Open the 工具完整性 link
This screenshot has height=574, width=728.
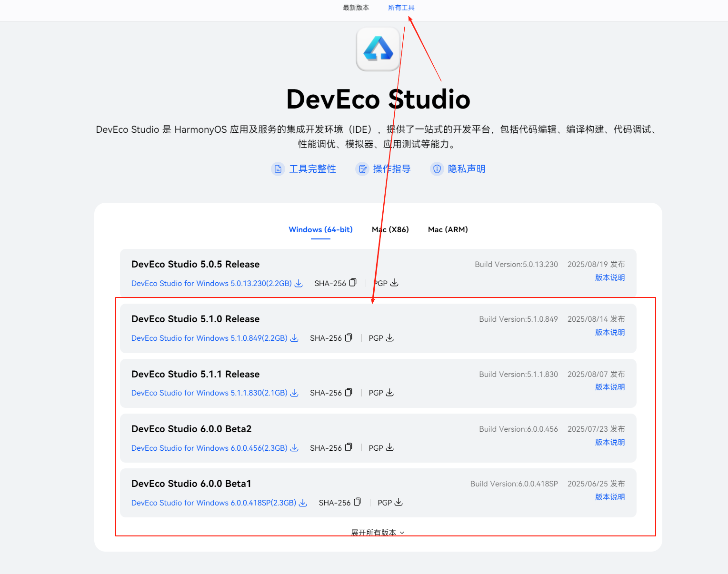[x=312, y=169]
